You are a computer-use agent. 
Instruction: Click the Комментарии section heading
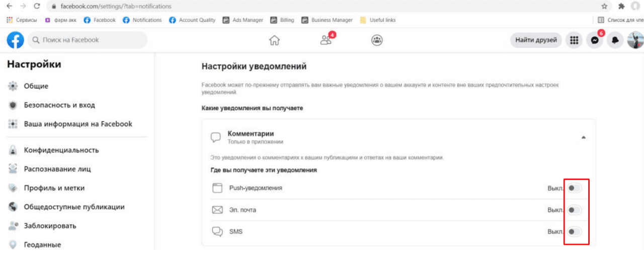(x=251, y=134)
